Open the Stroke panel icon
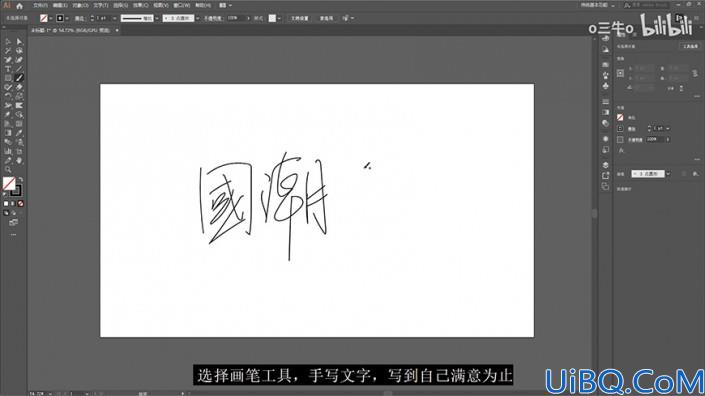 (606, 101)
